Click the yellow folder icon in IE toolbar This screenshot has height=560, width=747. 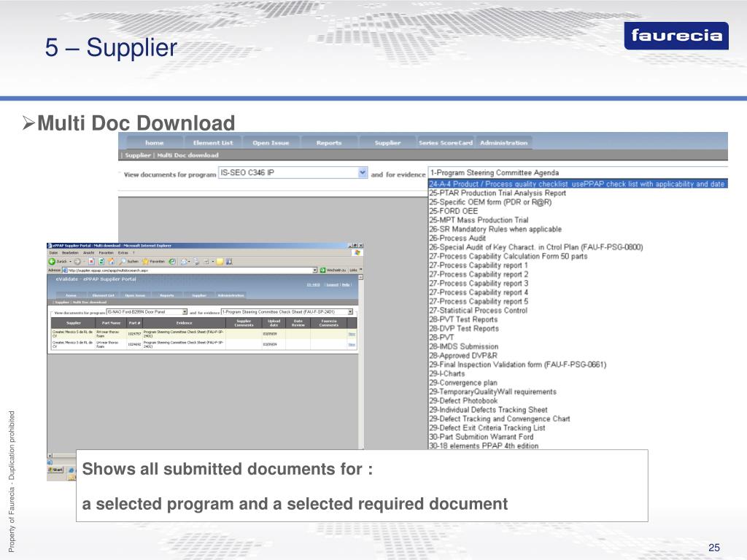pyautogui.click(x=220, y=262)
